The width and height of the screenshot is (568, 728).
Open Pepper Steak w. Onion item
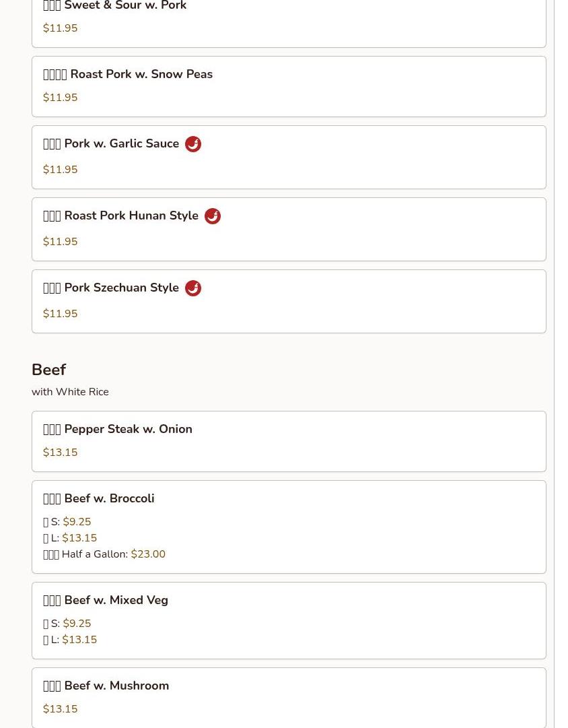(x=289, y=441)
